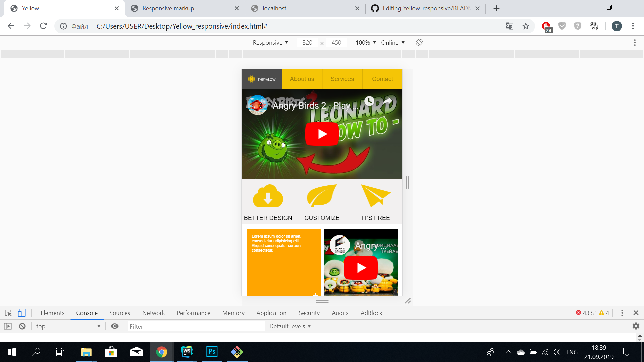Click the About us nav link
644x362 pixels.
302,79
